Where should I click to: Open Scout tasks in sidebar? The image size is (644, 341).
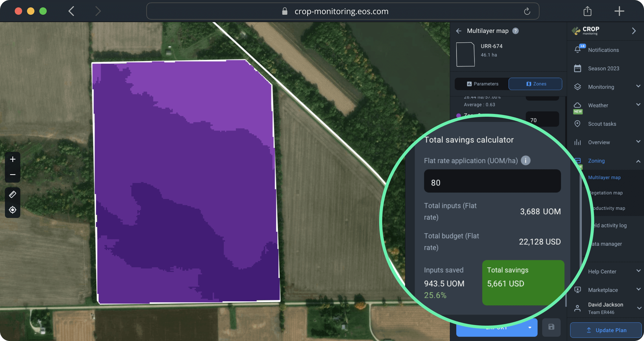click(x=602, y=124)
